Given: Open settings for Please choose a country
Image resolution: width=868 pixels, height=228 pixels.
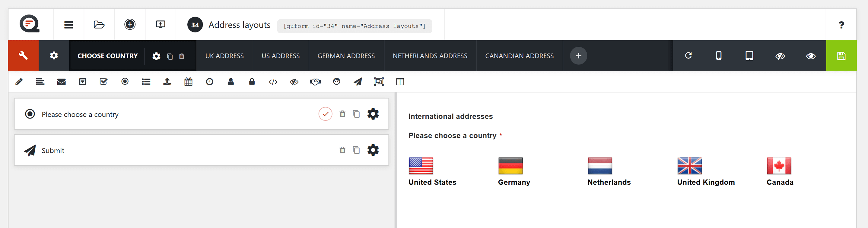Looking at the screenshot, I should [x=373, y=114].
